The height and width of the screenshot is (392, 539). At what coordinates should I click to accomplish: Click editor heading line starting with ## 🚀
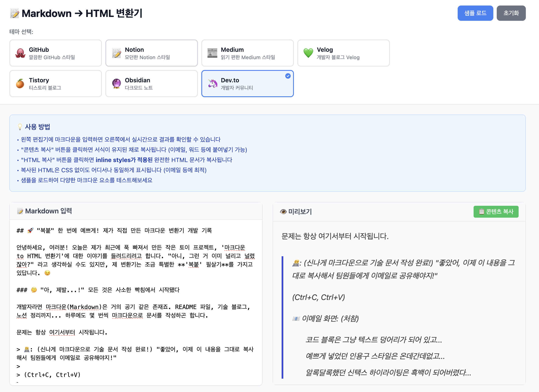point(114,230)
